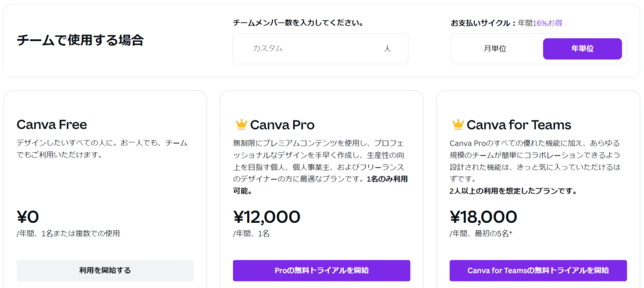
Task: Click Canva for Teamsの無料トライアルを開始 button
Action: click(538, 270)
